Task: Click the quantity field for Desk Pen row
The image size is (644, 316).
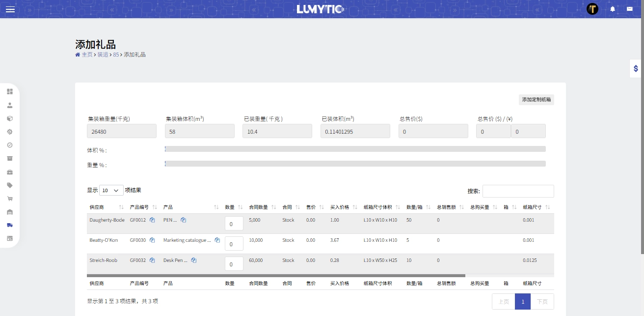Action: 234,264
